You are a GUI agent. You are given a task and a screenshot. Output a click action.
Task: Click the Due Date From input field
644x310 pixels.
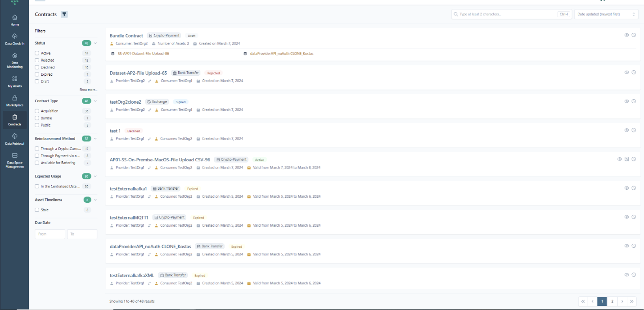[x=50, y=234]
